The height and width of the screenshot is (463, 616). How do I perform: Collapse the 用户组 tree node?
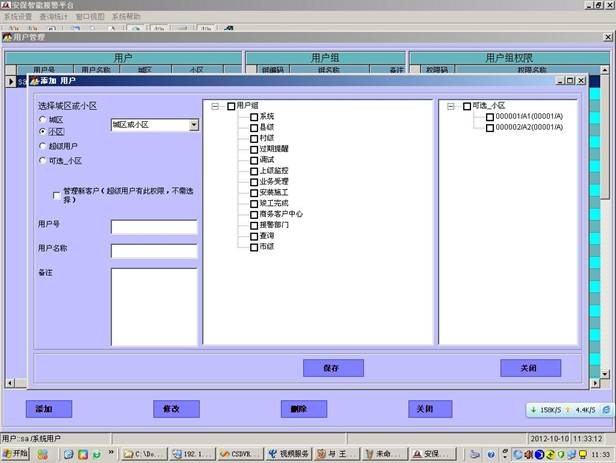pyautogui.click(x=216, y=106)
